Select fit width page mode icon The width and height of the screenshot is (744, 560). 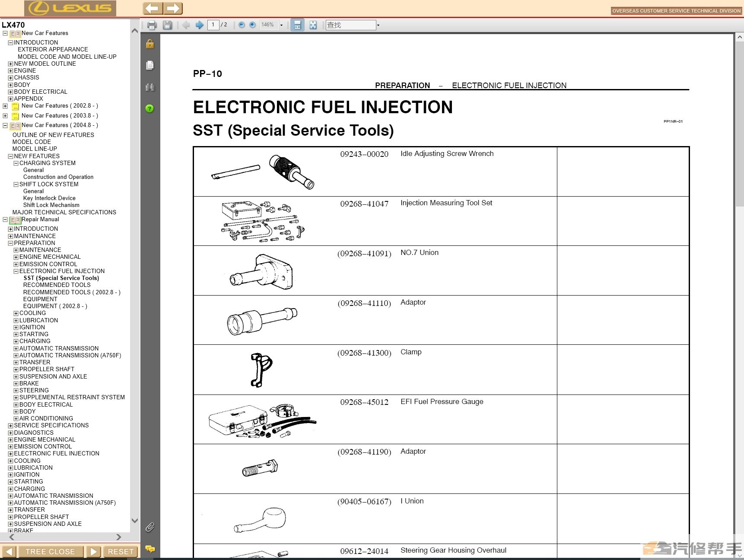[x=297, y=25]
